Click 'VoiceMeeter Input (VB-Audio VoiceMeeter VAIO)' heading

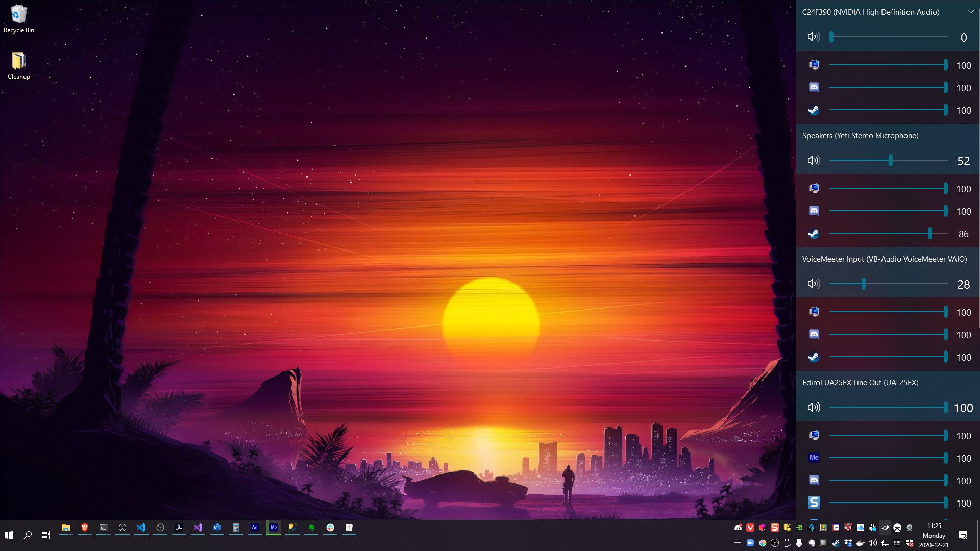[885, 259]
